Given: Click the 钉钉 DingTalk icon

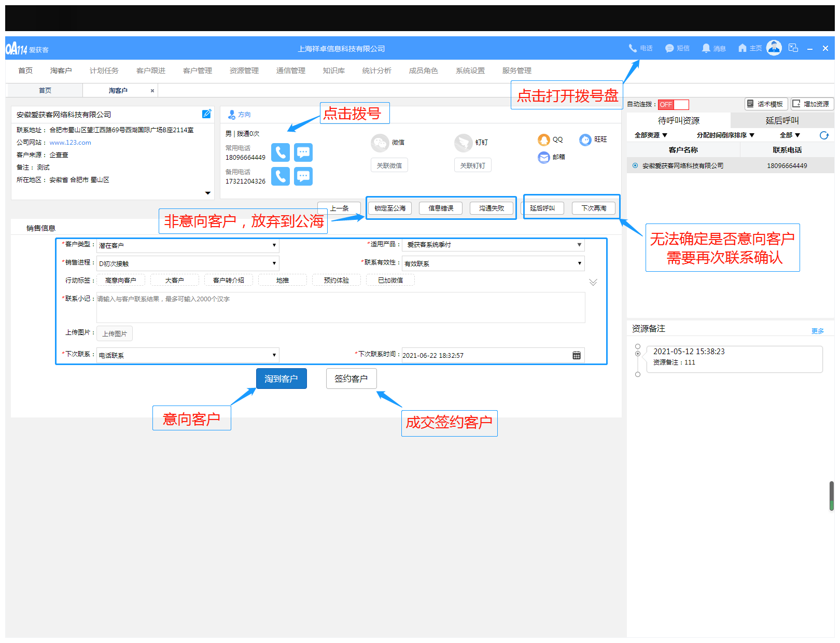Looking at the screenshot, I should pyautogui.click(x=463, y=143).
